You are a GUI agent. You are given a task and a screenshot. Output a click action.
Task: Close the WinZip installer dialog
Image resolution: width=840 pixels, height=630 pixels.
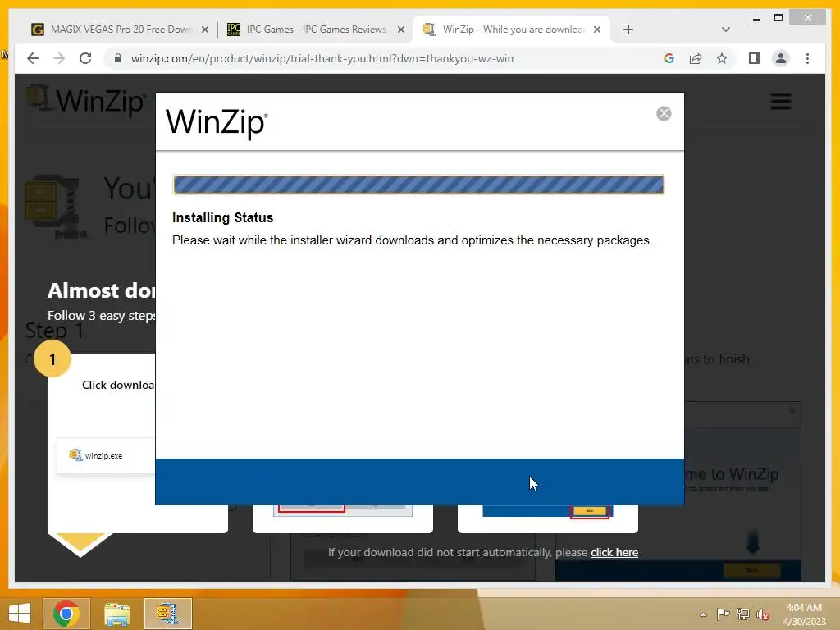point(664,113)
